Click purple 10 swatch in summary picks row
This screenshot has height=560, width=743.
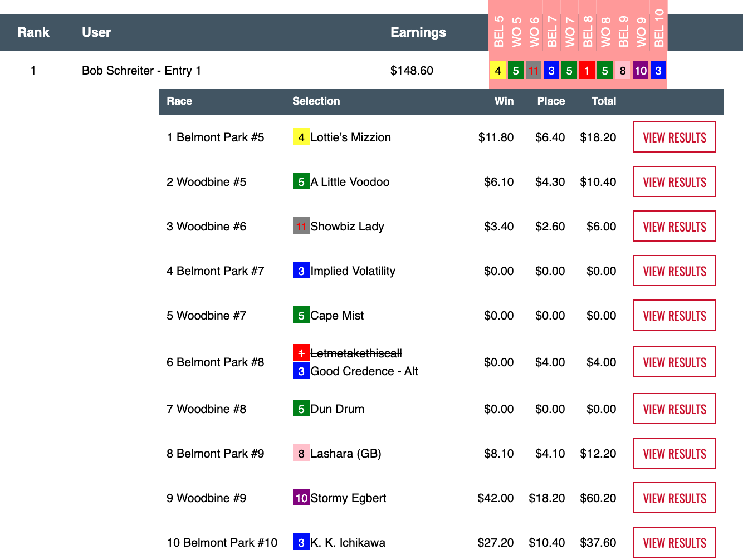(x=641, y=71)
